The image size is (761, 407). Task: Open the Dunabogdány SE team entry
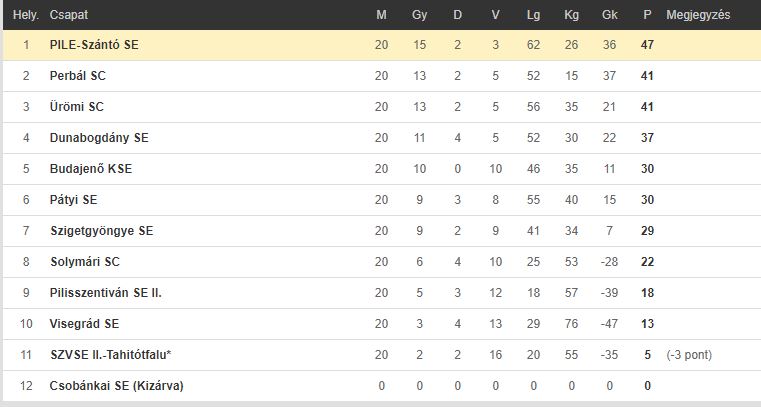[99, 138]
